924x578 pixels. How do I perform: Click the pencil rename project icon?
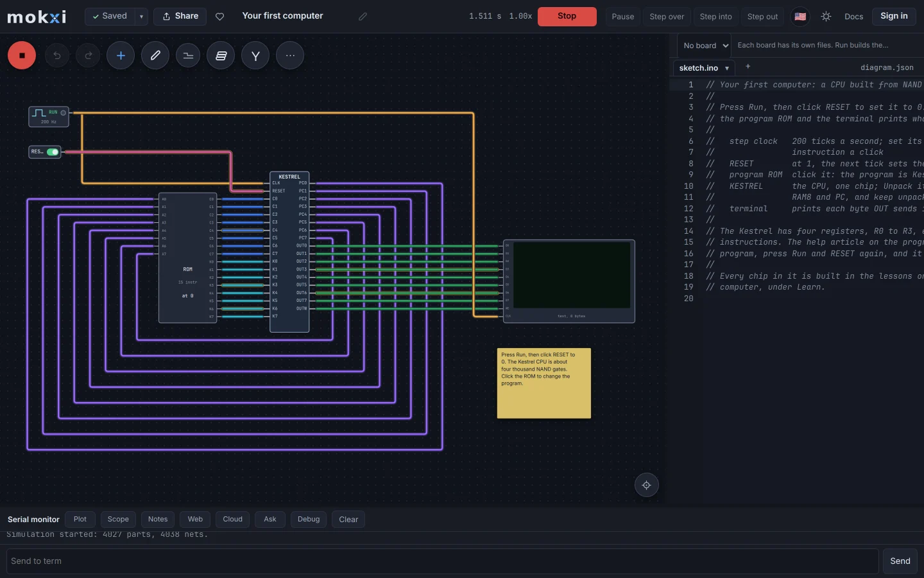(363, 17)
